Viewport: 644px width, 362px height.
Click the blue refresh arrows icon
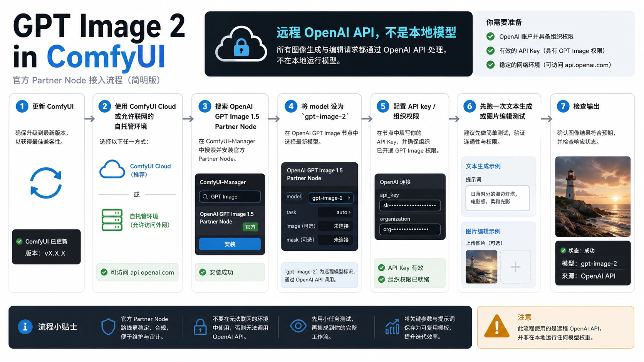(46, 183)
